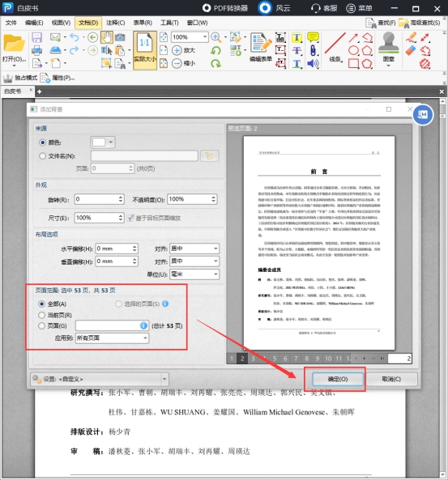Open vertical 对齐 居中 dropdown
This screenshot has height=480, width=448.
[x=194, y=261]
